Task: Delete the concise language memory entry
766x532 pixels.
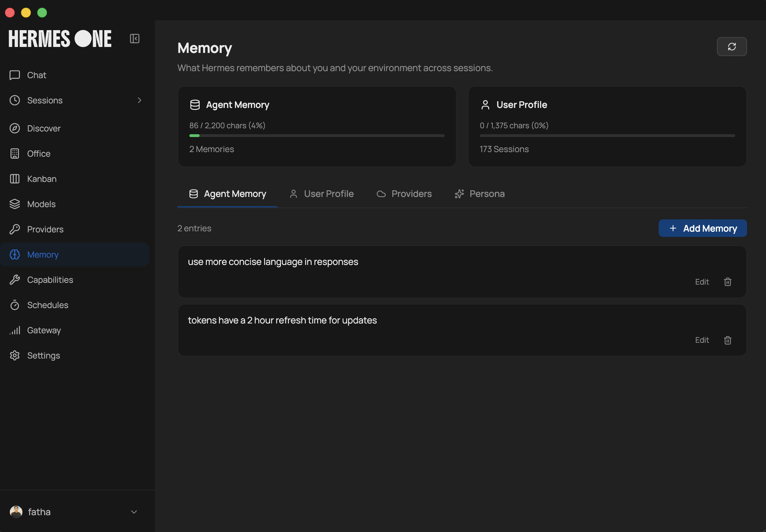Action: point(728,282)
